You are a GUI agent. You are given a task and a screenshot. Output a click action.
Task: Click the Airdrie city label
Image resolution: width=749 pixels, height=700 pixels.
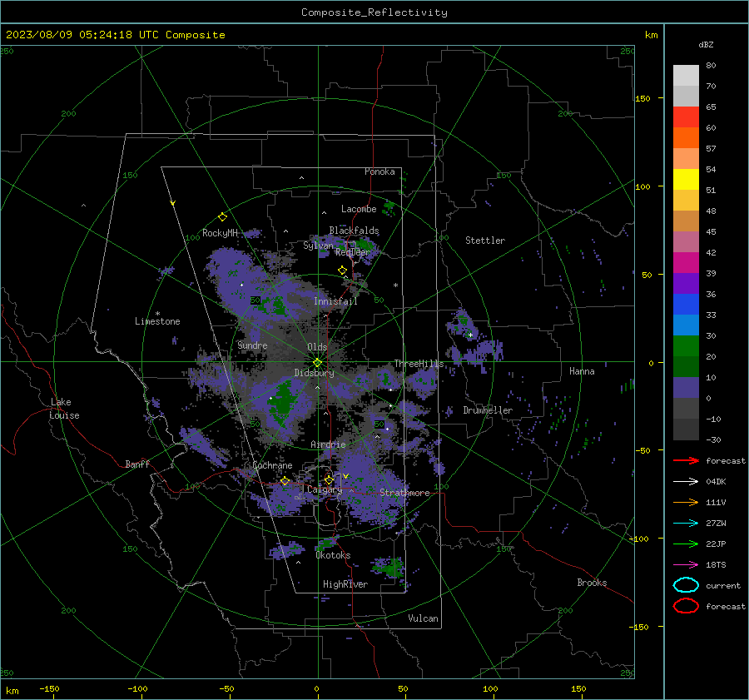328,444
